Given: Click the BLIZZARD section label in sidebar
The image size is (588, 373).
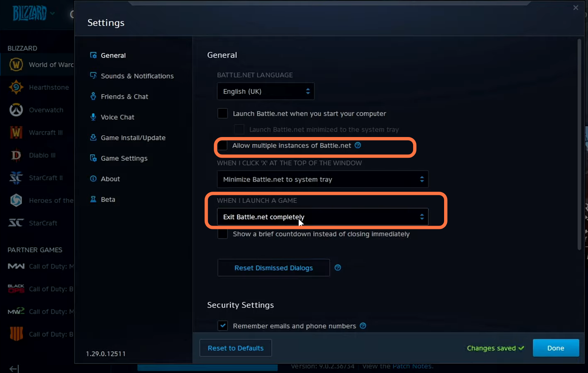Looking at the screenshot, I should [22, 48].
